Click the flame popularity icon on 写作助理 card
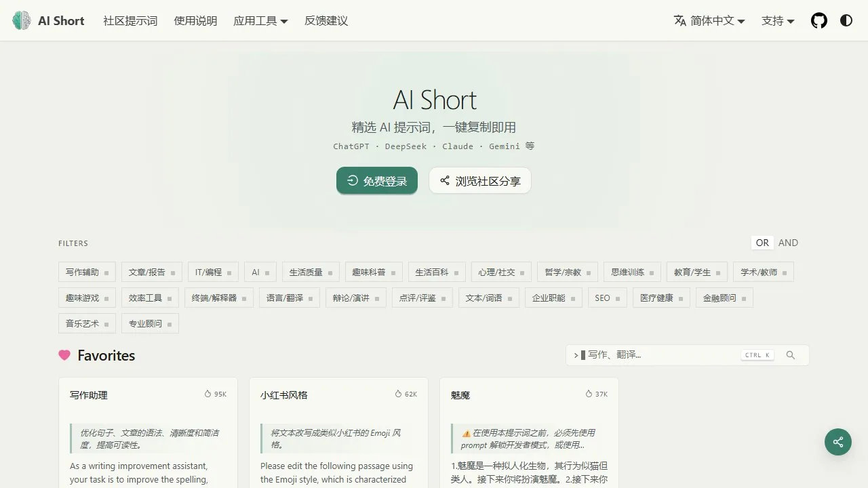868x488 pixels. point(208,394)
